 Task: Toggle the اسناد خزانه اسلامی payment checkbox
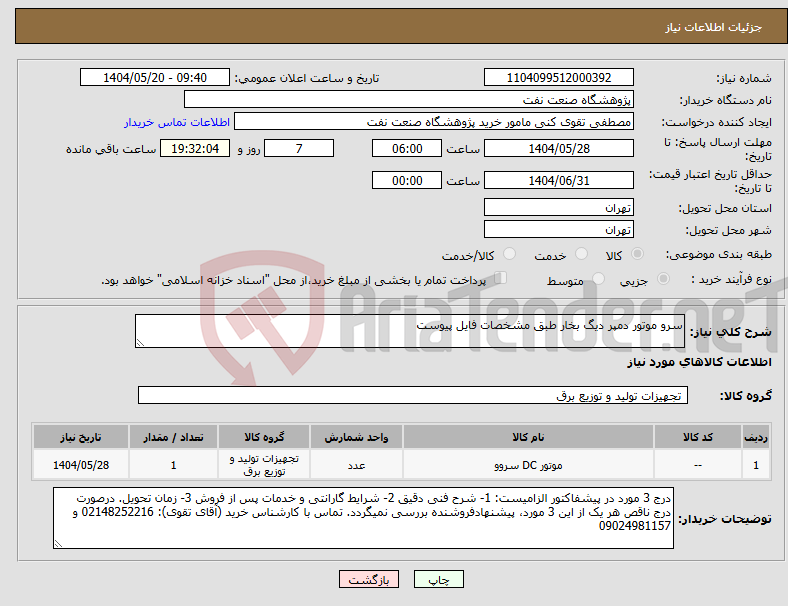[500, 277]
